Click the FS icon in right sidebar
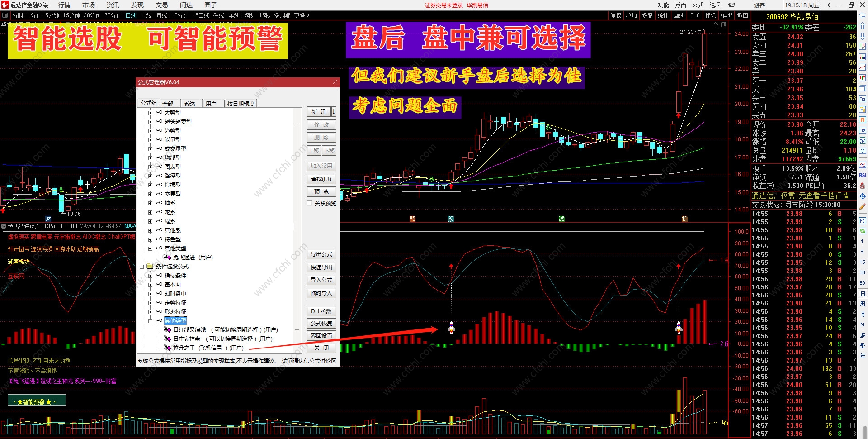The height and width of the screenshot is (439, 868). (x=863, y=221)
